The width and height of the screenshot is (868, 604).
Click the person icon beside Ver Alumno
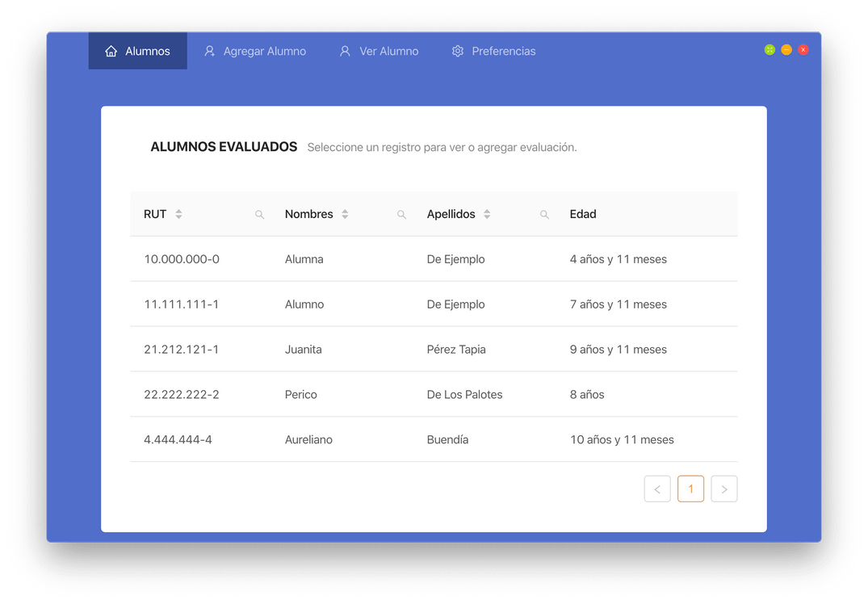[343, 51]
